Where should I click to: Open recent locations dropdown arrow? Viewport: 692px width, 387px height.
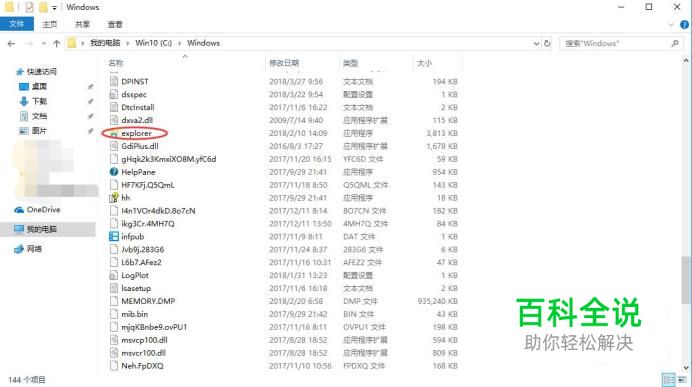coord(44,43)
